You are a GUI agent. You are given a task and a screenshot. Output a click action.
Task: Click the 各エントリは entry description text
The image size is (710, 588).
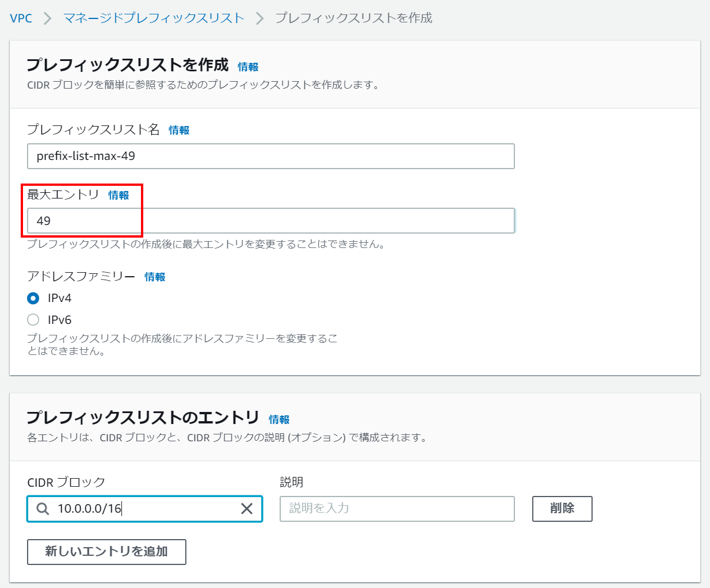tap(228, 438)
